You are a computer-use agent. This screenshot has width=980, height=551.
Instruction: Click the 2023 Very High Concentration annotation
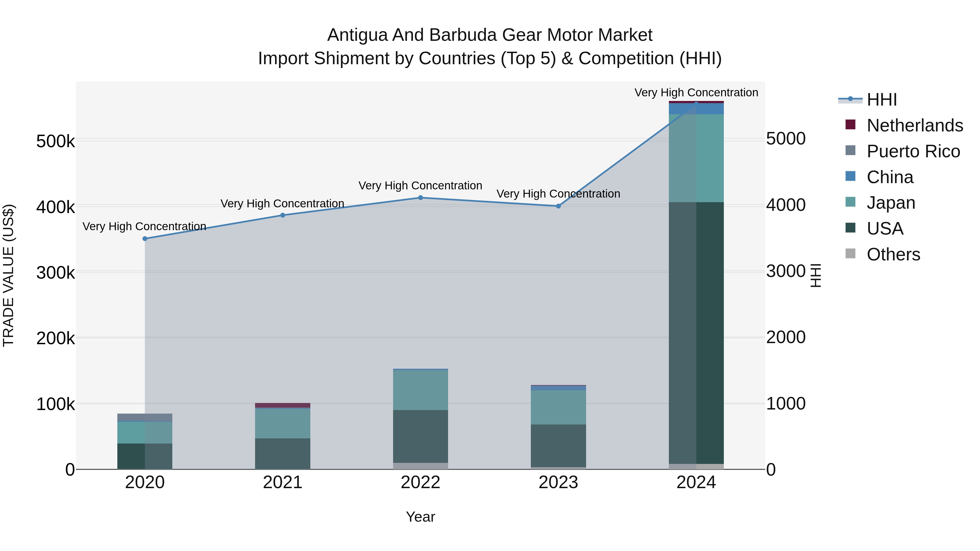point(559,194)
